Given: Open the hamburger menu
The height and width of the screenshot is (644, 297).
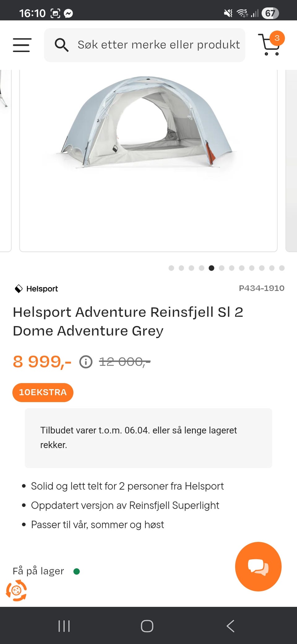Looking at the screenshot, I should pyautogui.click(x=22, y=45).
